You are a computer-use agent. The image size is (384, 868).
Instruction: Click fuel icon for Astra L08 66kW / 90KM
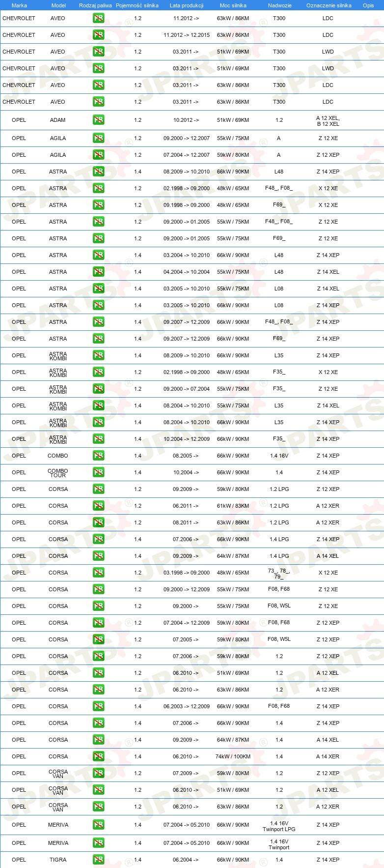pyautogui.click(x=99, y=305)
